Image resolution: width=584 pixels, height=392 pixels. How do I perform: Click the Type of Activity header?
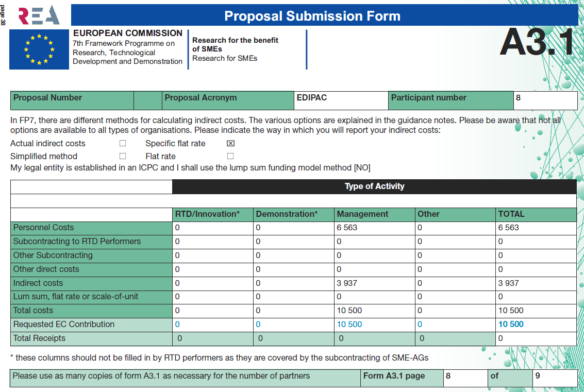pos(374,186)
